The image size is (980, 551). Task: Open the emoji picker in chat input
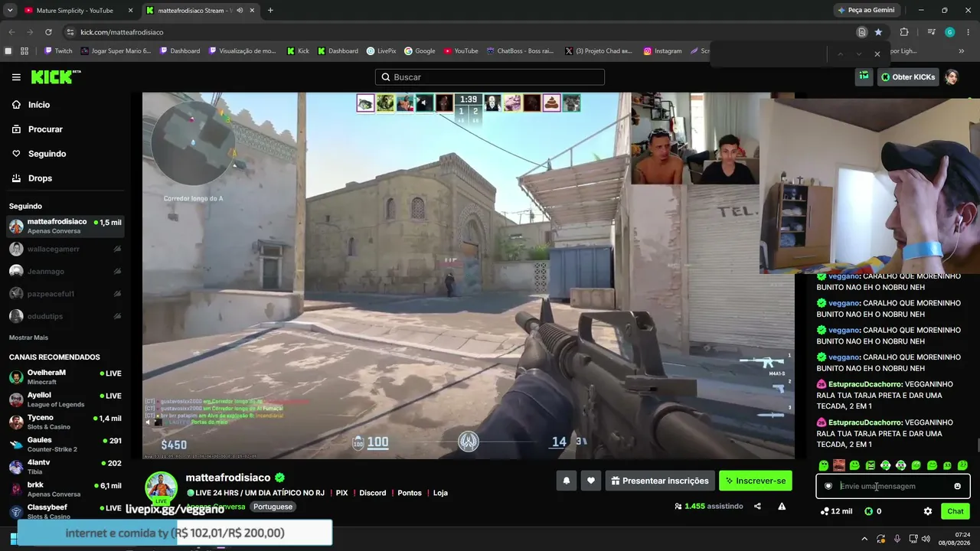click(957, 486)
